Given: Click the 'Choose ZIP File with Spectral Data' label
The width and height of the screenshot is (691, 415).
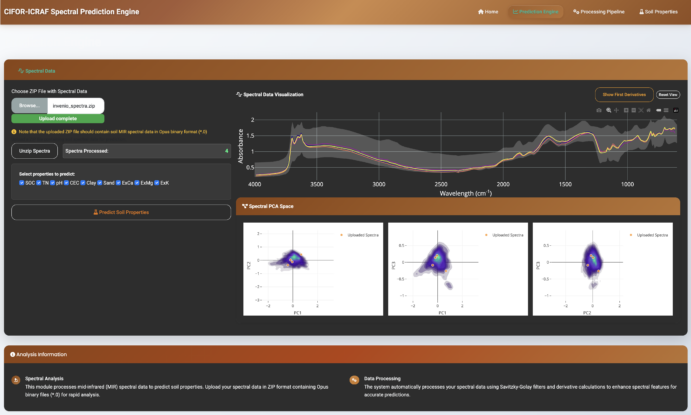Looking at the screenshot, I should 49,91.
